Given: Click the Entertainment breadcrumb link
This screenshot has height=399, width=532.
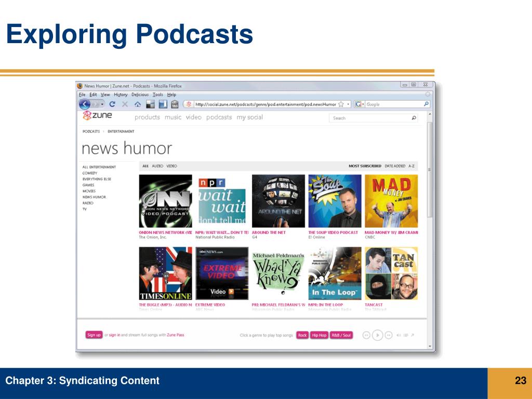Looking at the screenshot, I should coord(121,131).
